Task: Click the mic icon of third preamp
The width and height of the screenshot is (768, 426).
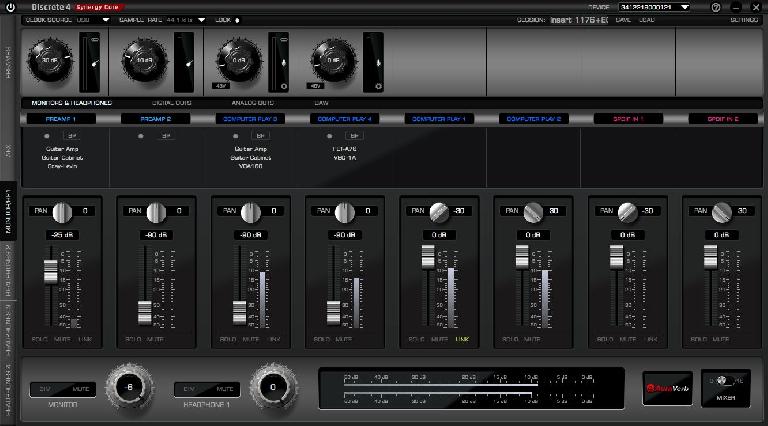Action: [x=284, y=63]
